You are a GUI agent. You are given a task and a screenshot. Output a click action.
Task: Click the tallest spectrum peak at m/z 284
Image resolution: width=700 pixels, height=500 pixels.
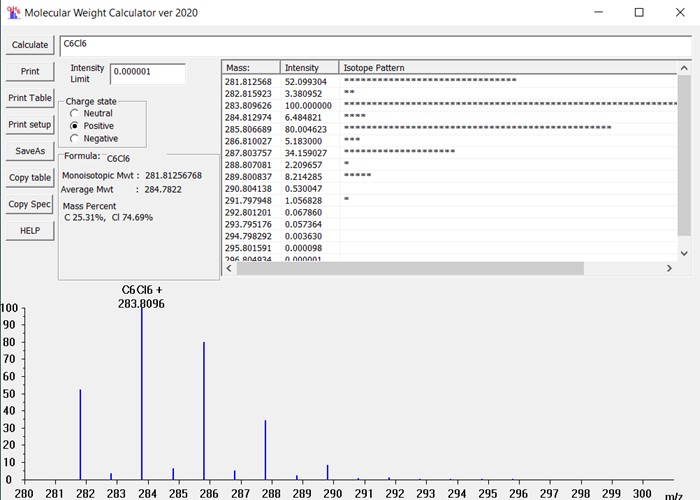142,393
